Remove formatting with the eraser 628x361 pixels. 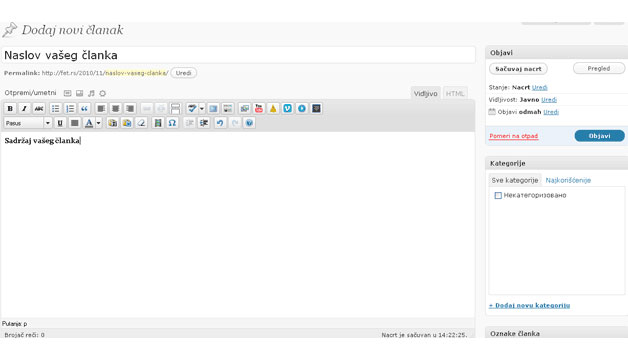tap(141, 123)
